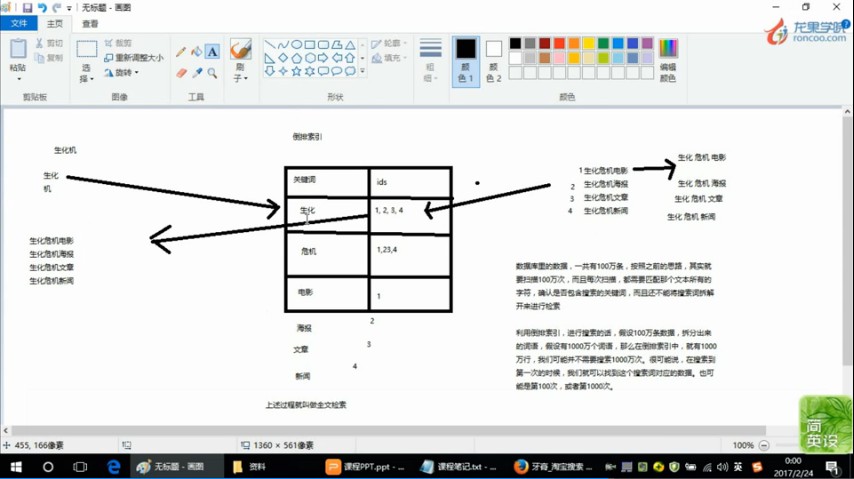Pick the pink color swatch

tap(559, 58)
